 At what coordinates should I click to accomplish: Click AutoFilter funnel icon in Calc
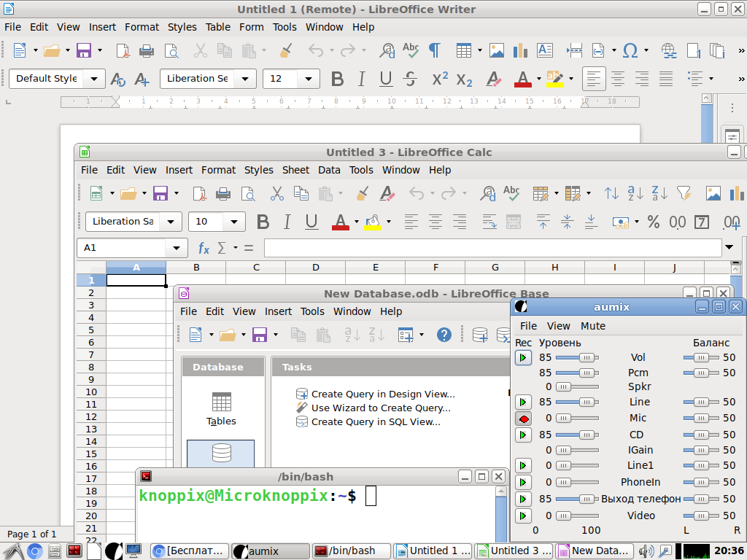(x=684, y=193)
